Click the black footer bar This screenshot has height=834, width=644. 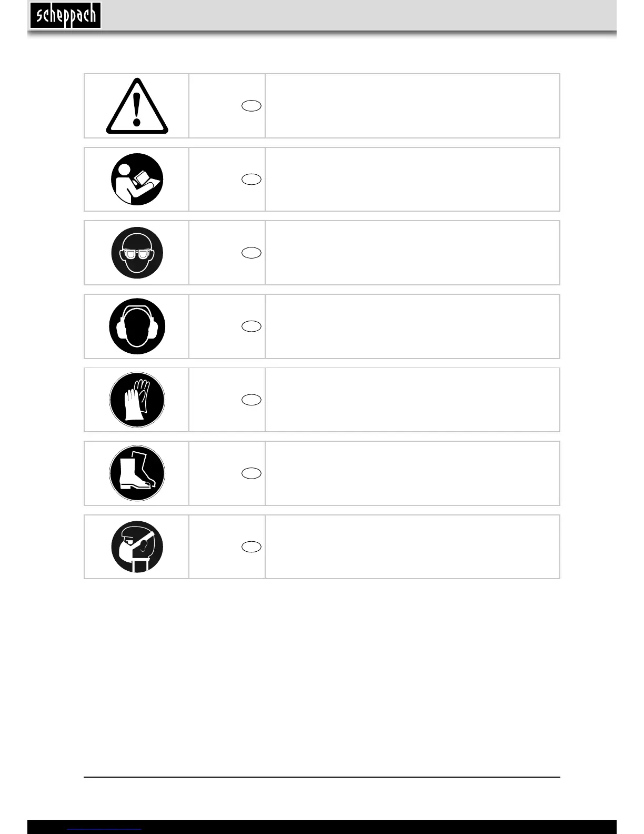[322, 827]
